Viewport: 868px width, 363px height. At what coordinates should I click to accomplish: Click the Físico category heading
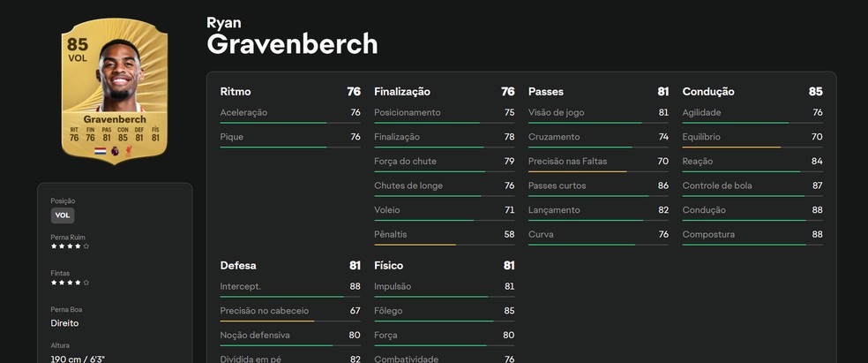(x=389, y=265)
